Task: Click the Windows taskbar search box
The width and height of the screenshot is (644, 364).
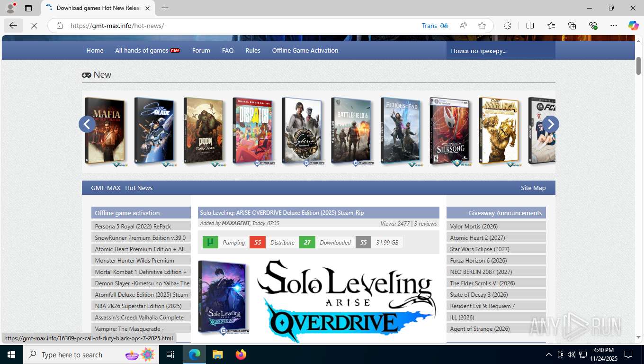Action: point(90,355)
